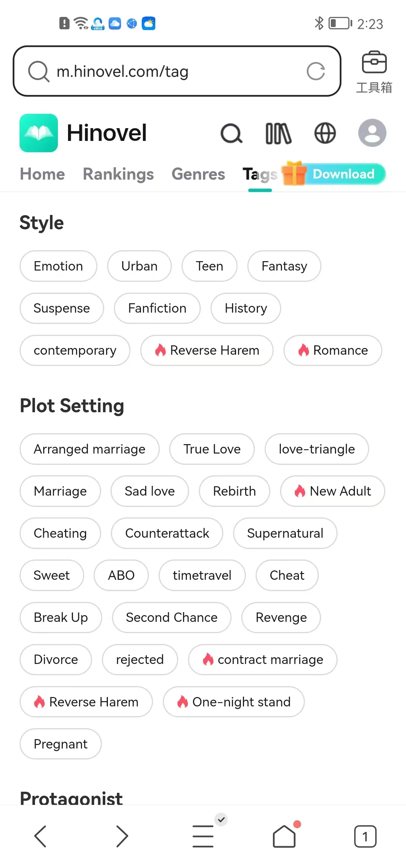Tap the Hinovel logo

click(x=39, y=133)
